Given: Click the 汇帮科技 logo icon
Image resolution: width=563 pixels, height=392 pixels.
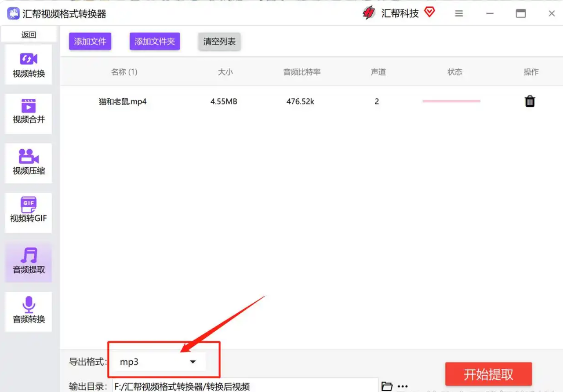Looking at the screenshot, I should tap(369, 13).
